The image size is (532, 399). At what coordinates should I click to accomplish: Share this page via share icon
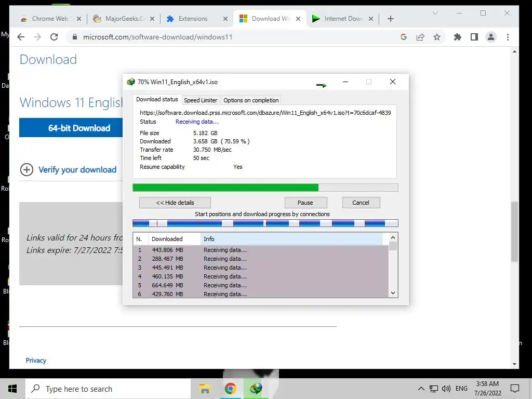(x=420, y=37)
